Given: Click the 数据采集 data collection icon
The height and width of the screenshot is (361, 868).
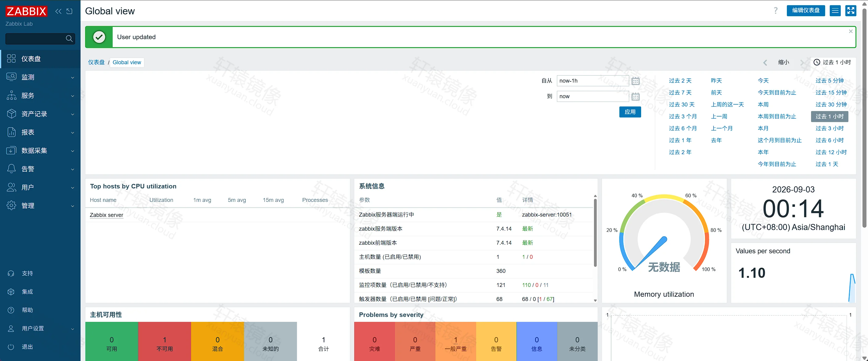Looking at the screenshot, I should (11, 151).
